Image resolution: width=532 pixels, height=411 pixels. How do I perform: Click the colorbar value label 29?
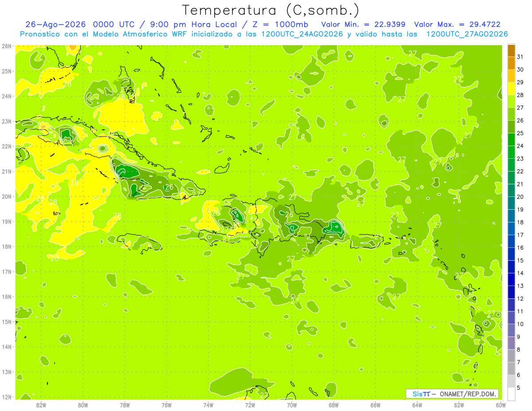point(520,82)
